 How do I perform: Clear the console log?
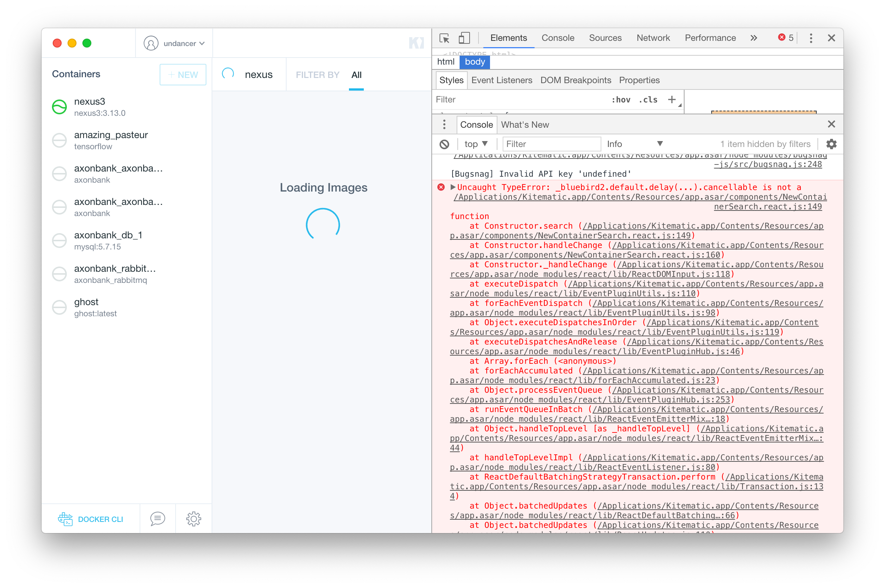tap(444, 144)
